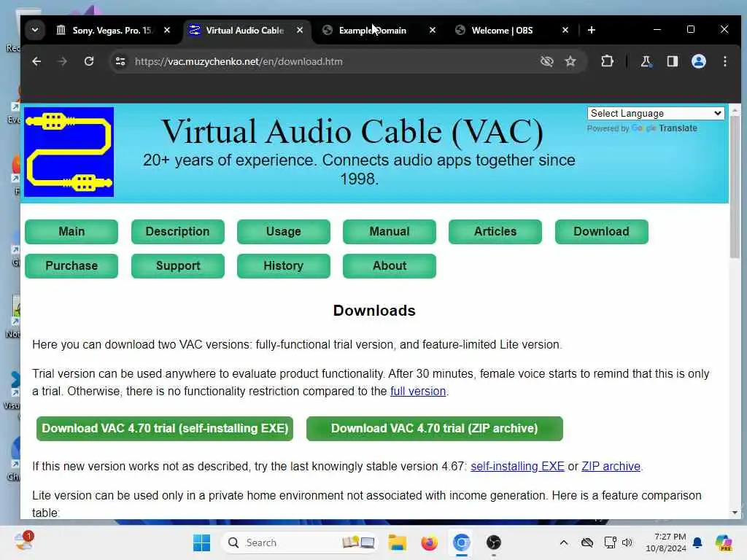Open the tab search dropdown arrow
Screen dimensions: 747x560
(35, 30)
